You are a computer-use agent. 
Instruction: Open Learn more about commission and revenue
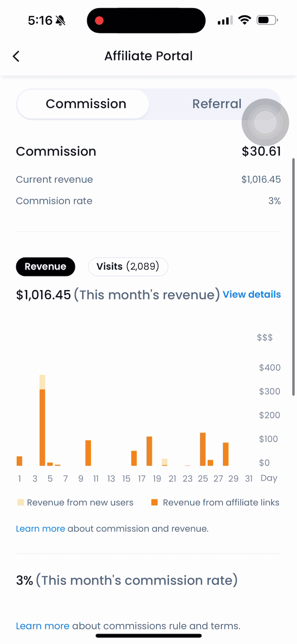coord(40,528)
